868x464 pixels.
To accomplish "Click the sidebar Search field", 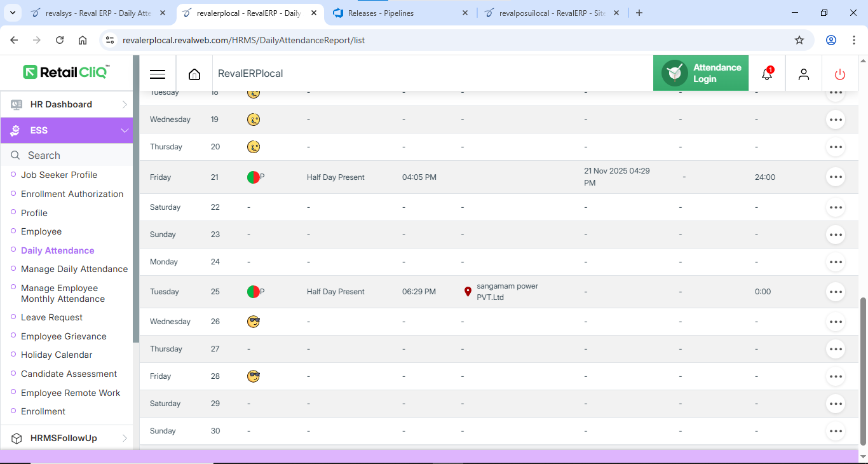I will pyautogui.click(x=70, y=155).
